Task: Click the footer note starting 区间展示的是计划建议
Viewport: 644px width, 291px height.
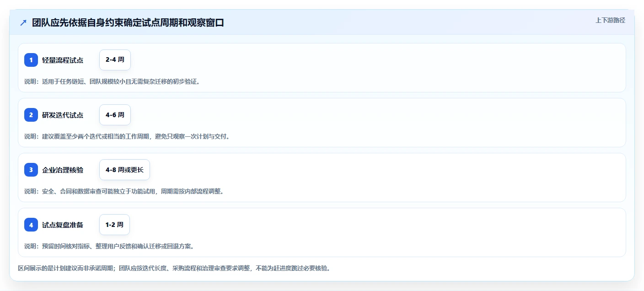Action: click(174, 268)
